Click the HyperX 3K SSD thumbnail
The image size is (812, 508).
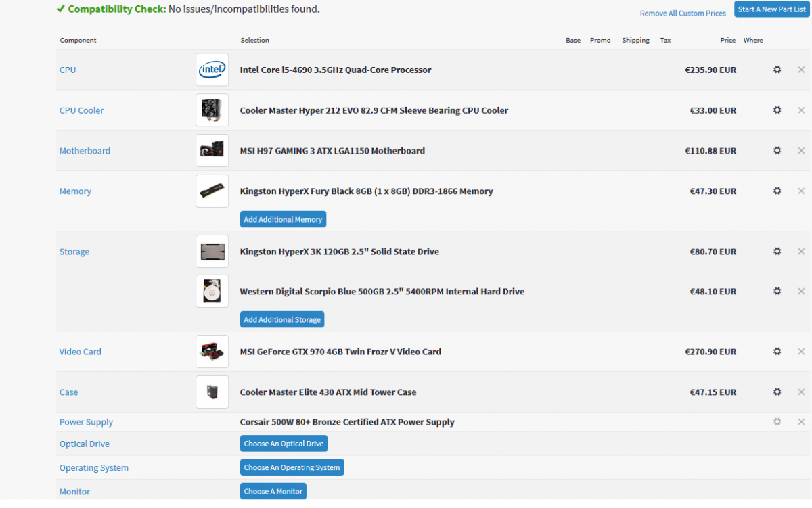click(x=212, y=252)
